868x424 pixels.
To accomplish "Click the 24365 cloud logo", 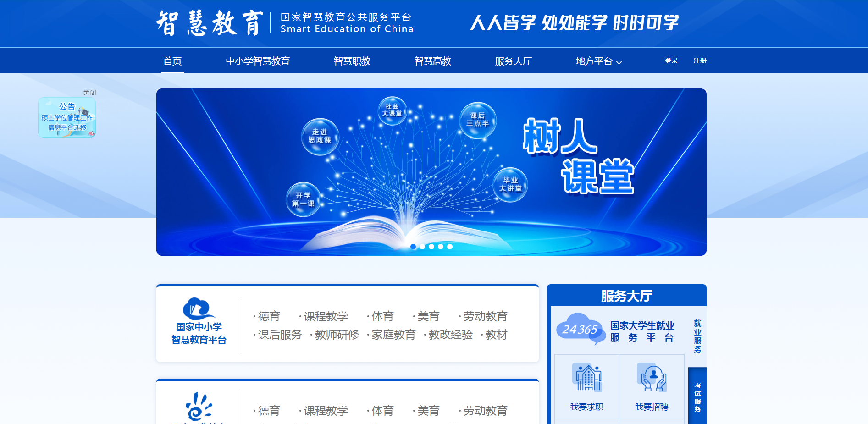I will point(581,329).
